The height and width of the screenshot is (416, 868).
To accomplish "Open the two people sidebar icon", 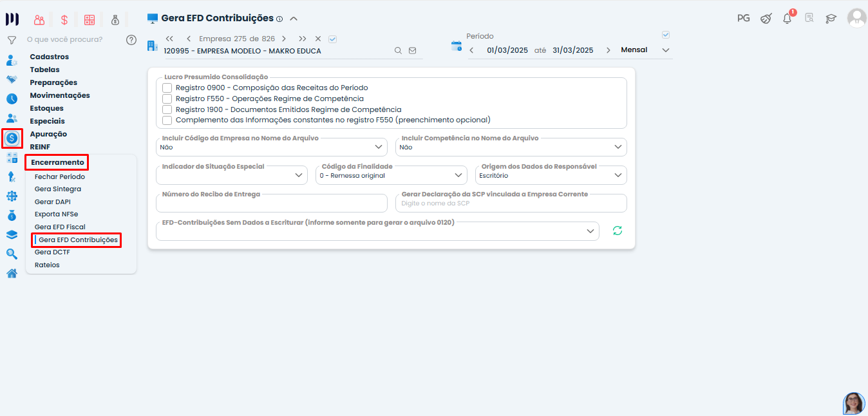I will pos(12,118).
